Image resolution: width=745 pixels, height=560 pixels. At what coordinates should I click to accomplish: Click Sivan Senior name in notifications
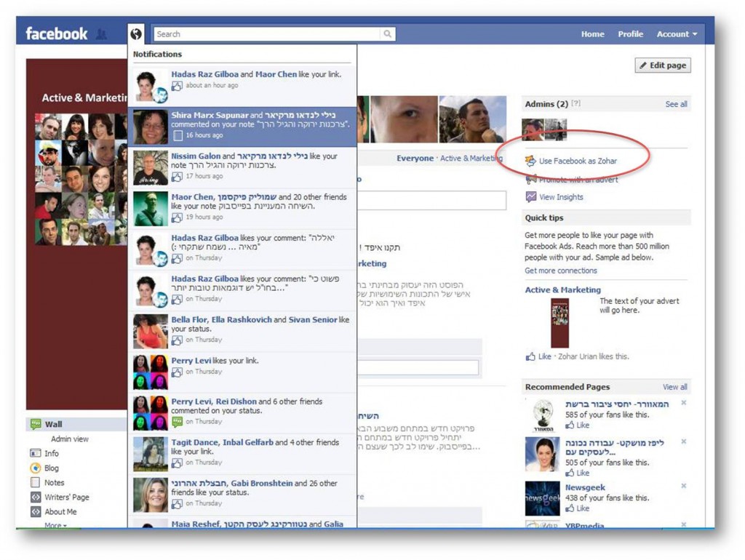(313, 320)
